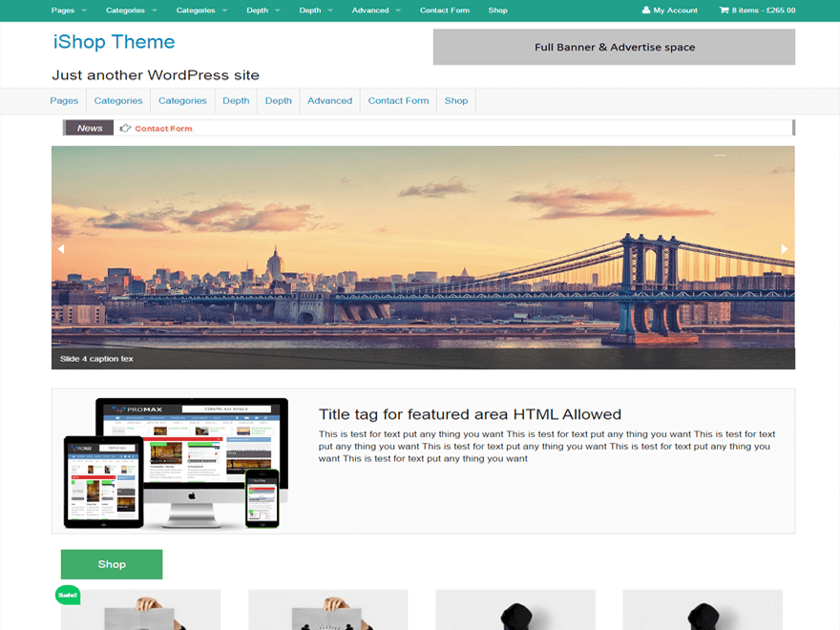Click the iShop Theme site title
Image resolution: width=840 pixels, height=630 pixels.
114,42
